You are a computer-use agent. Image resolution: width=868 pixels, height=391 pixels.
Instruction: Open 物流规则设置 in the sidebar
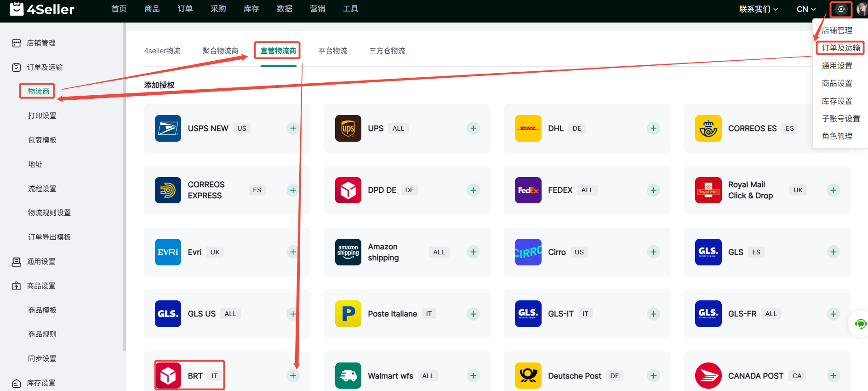tap(50, 213)
